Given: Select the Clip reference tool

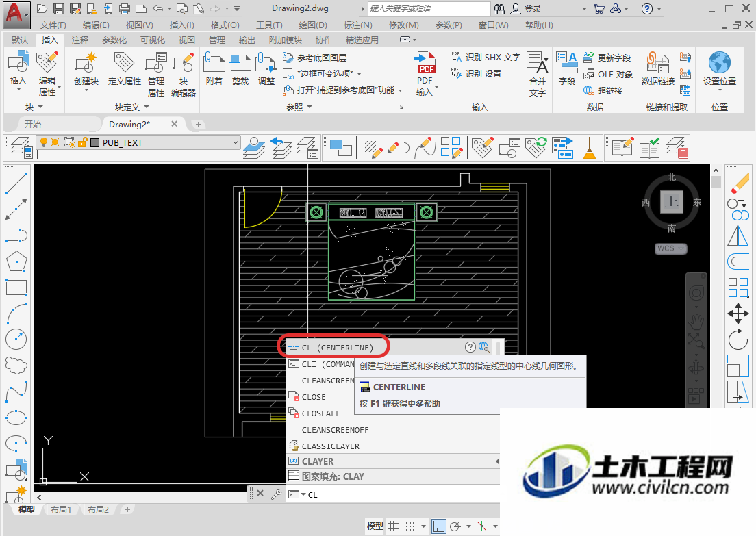Looking at the screenshot, I should tap(240, 63).
